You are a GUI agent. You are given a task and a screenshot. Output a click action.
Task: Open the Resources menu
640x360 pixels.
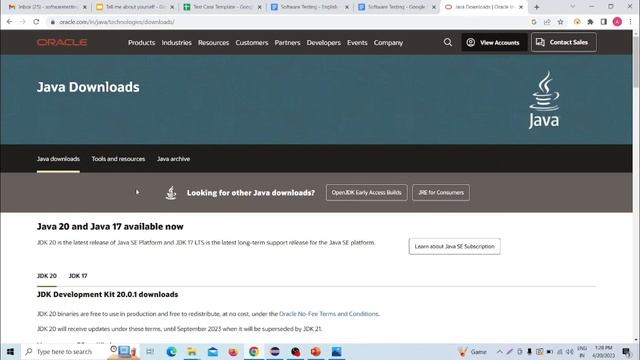[x=213, y=42]
